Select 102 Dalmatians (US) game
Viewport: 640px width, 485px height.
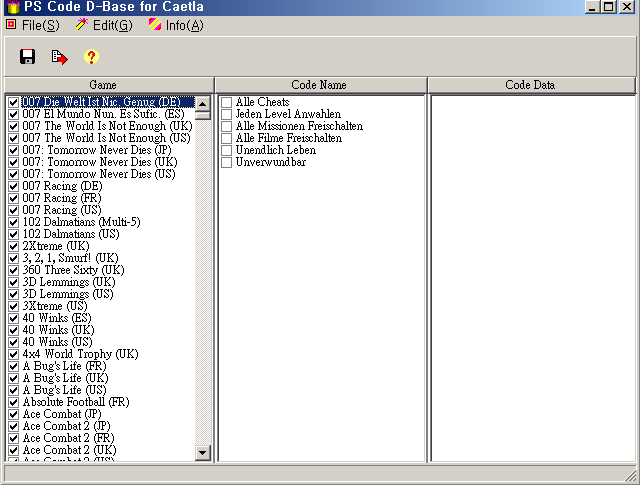tap(71, 234)
